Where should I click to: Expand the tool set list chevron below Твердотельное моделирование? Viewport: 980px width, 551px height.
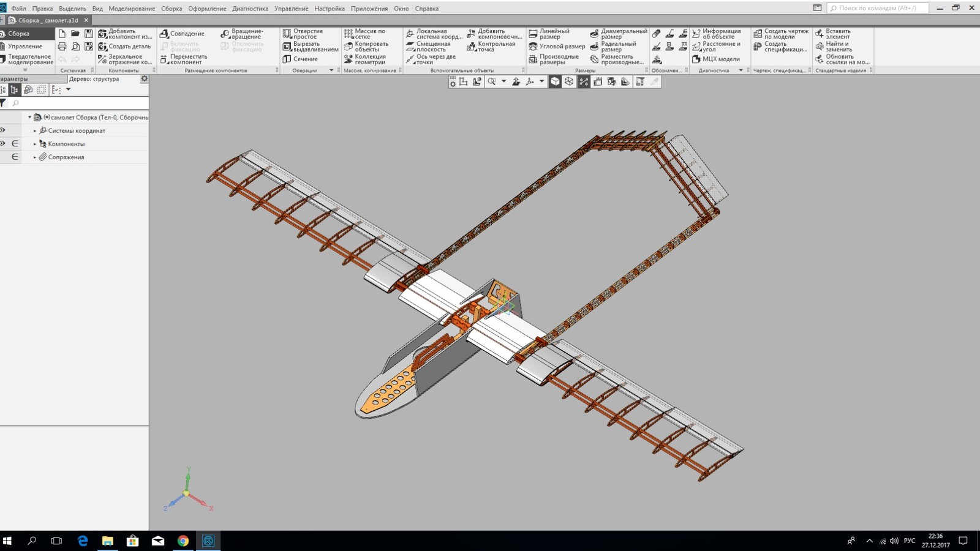click(x=25, y=70)
